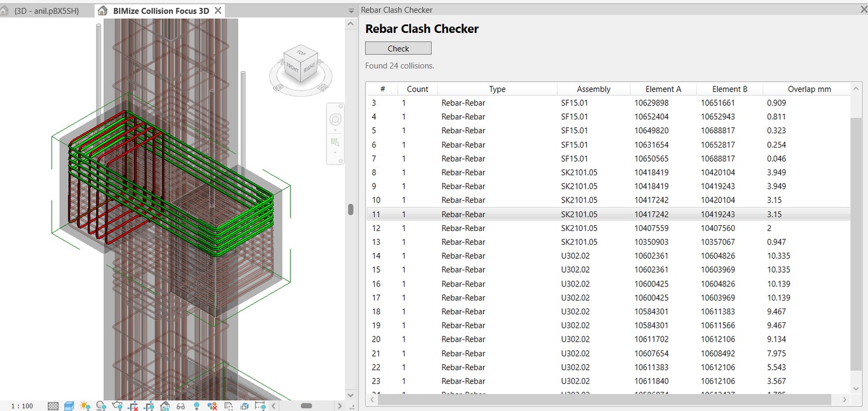Select Rebar-Rebar type in row 23
Image resolution: width=868 pixels, height=411 pixels.
pyautogui.click(x=463, y=381)
